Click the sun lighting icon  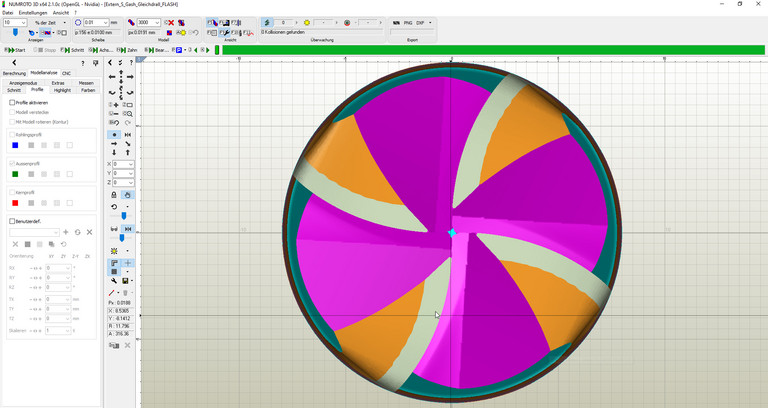(114, 251)
